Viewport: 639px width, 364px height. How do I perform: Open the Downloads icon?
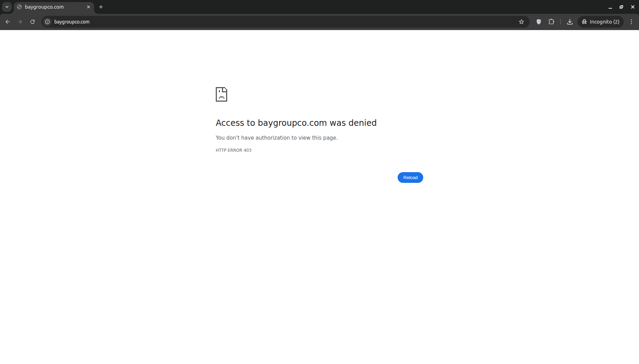[570, 22]
